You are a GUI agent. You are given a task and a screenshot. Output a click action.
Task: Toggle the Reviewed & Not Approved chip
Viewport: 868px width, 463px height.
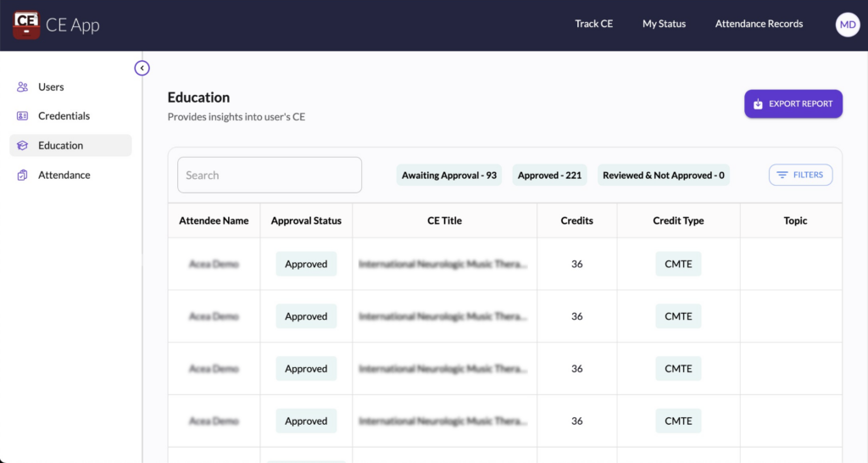coord(663,176)
